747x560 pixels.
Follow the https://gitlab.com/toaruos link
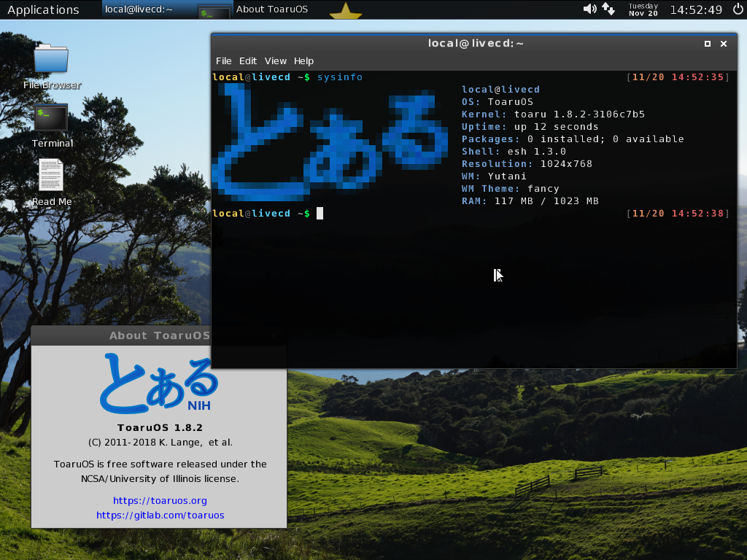pyautogui.click(x=160, y=516)
